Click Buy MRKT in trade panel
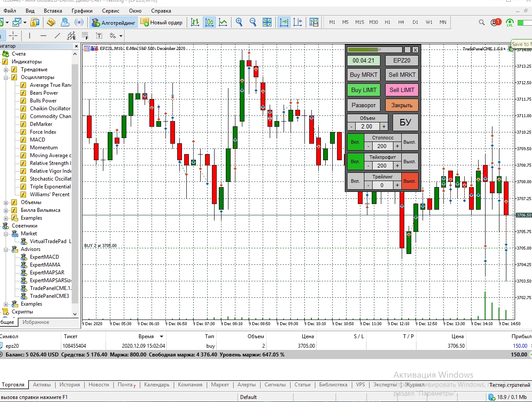This screenshot has height=402, width=532. click(364, 75)
